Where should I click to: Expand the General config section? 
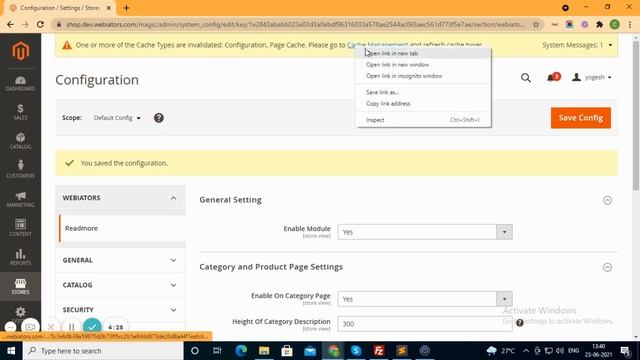click(x=120, y=260)
